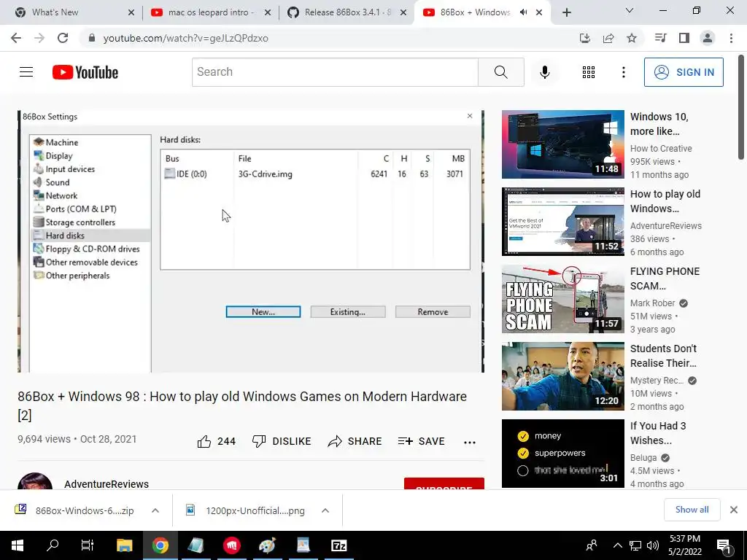Go back to the previous page

[16, 38]
